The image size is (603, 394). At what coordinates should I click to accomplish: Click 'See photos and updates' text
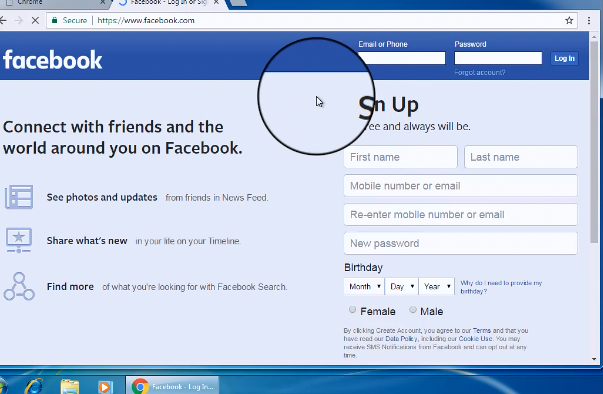[x=102, y=197]
